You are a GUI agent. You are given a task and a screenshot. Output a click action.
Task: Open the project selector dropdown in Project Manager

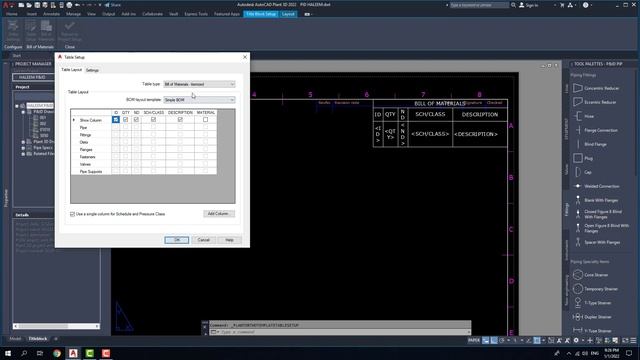click(33, 77)
